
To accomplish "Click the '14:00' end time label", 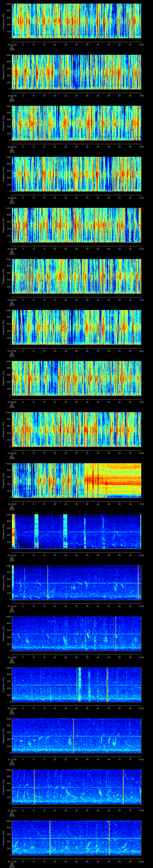I will (141, 657).
